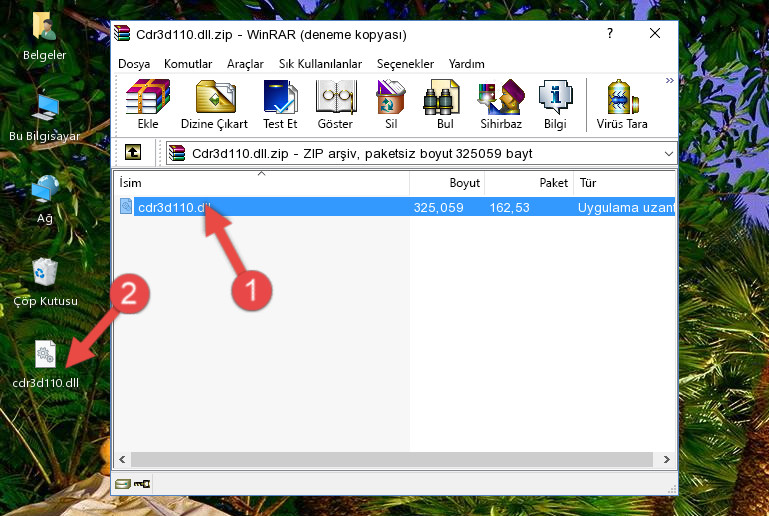The image size is (769, 516).
Task: Select the Ağ network desktop icon
Action: click(x=45, y=199)
